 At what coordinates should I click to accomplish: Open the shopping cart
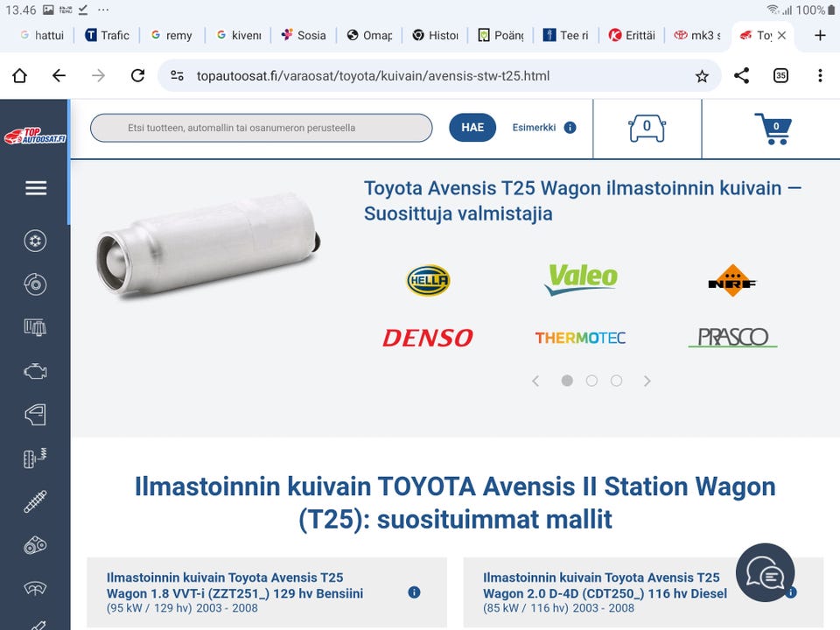(773, 129)
